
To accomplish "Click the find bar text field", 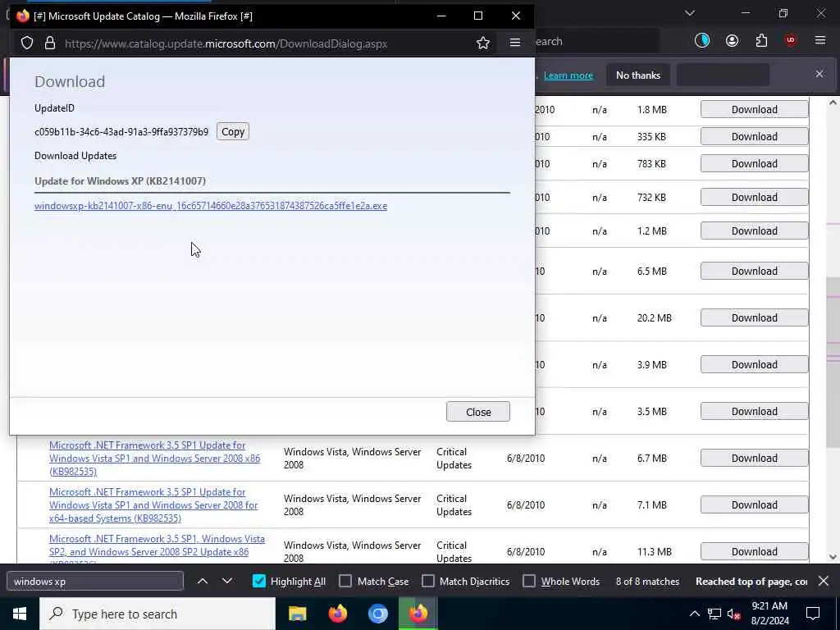I will pos(95,582).
